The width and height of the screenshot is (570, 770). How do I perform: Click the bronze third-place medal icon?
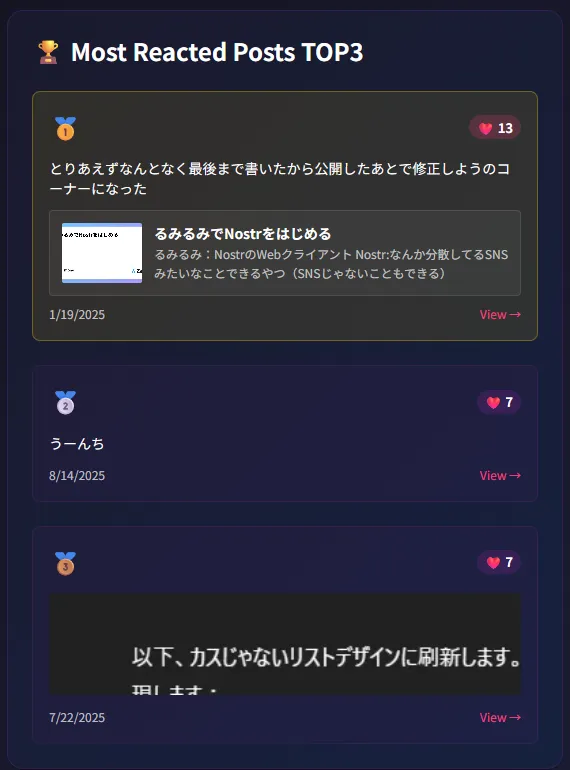pyautogui.click(x=65, y=564)
